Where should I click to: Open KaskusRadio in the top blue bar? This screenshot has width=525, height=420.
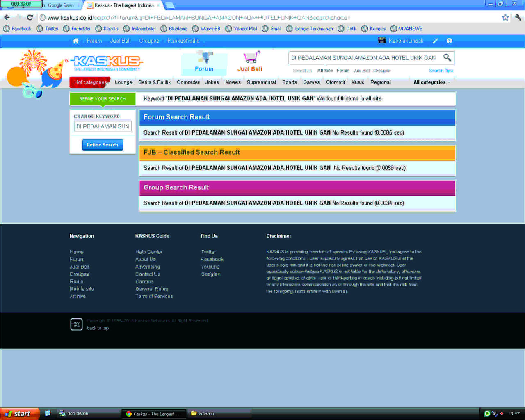coord(184,41)
